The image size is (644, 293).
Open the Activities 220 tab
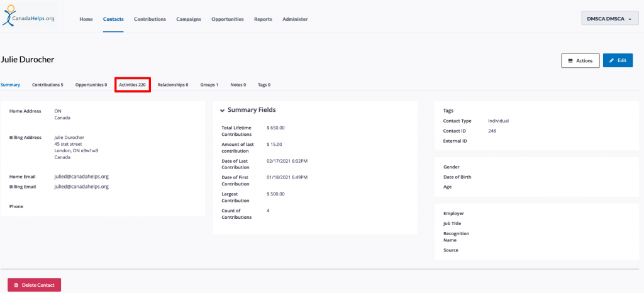point(133,85)
